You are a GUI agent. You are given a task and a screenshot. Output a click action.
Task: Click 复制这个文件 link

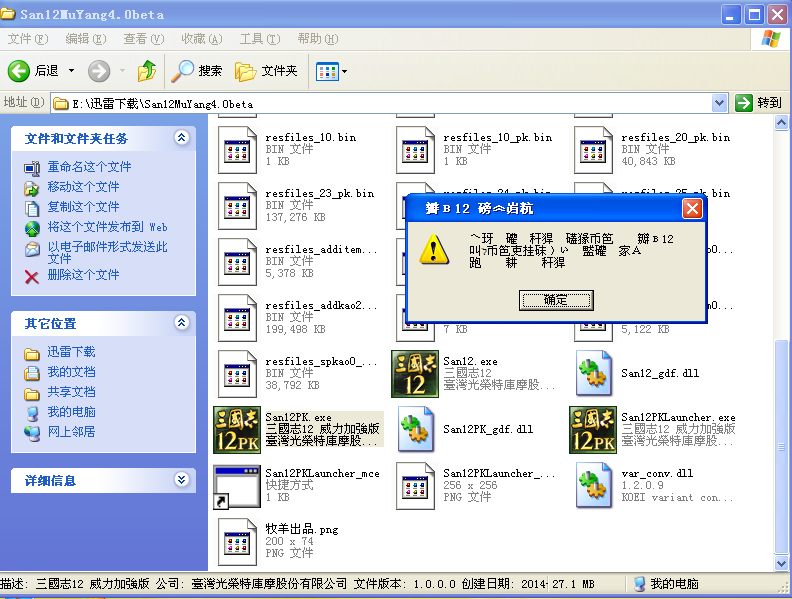click(x=83, y=207)
